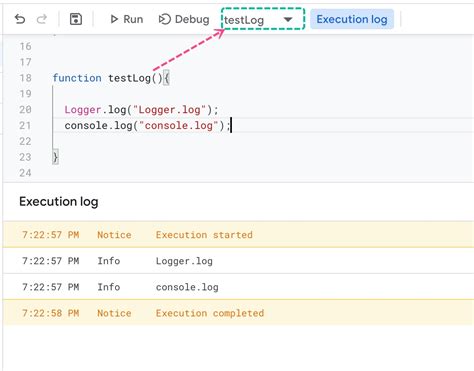Select the Logger.log Info log row
Image resolution: width=474 pixels, height=371 pixels.
pyautogui.click(x=238, y=261)
